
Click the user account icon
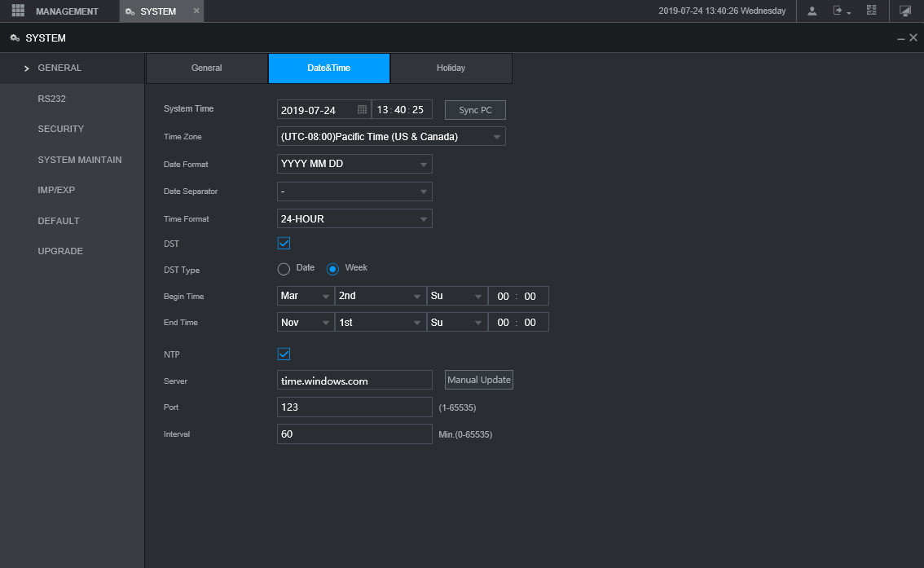point(812,11)
